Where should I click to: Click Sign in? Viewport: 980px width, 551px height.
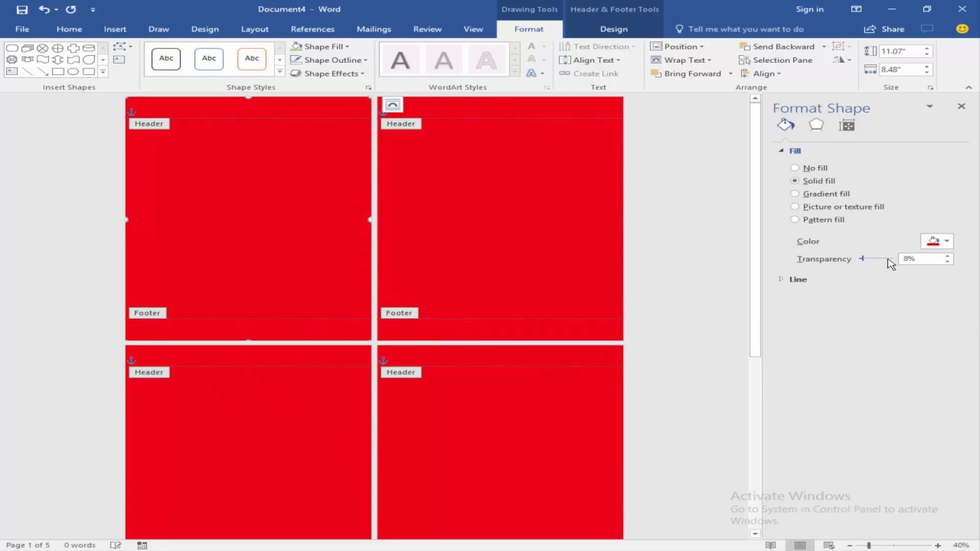coord(809,9)
